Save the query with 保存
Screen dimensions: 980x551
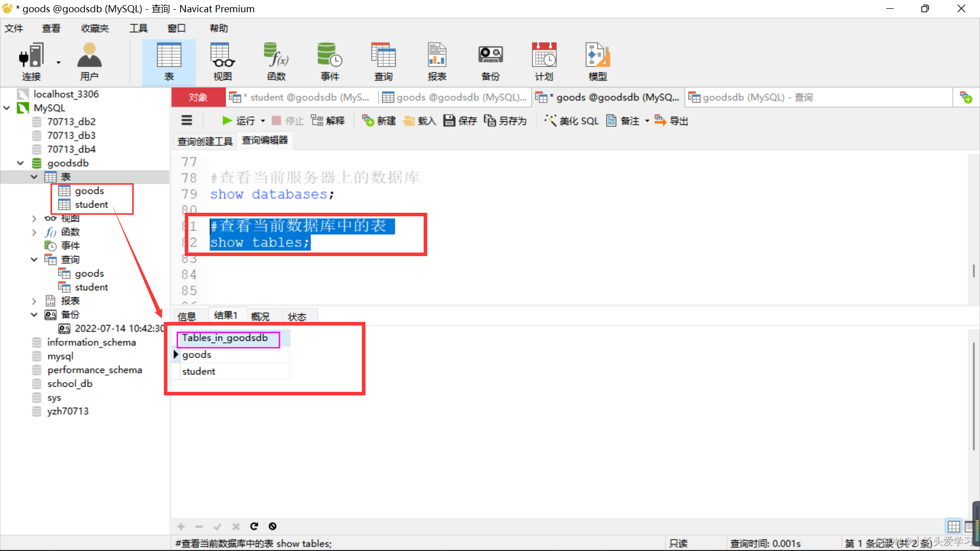tap(460, 120)
